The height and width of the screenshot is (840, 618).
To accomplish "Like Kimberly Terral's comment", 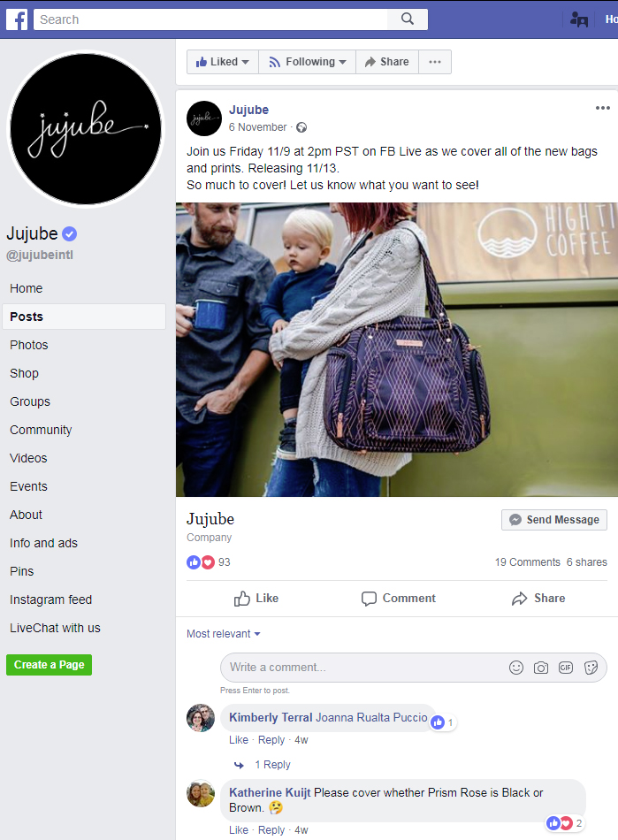I will [x=239, y=740].
